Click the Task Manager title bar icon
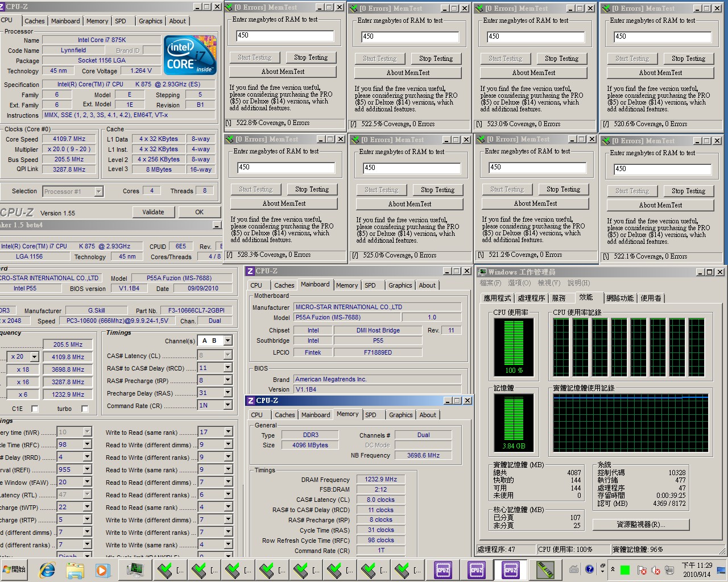 pyautogui.click(x=482, y=272)
